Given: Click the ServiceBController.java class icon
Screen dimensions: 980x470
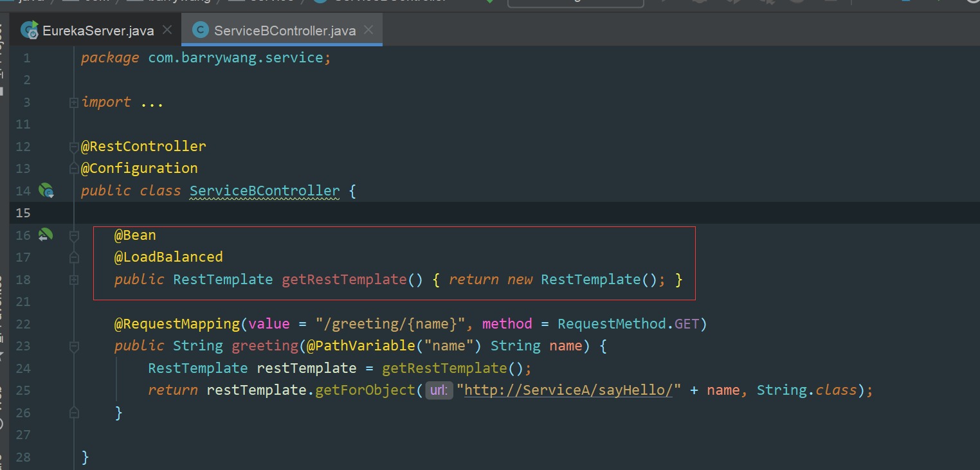Looking at the screenshot, I should 201,30.
